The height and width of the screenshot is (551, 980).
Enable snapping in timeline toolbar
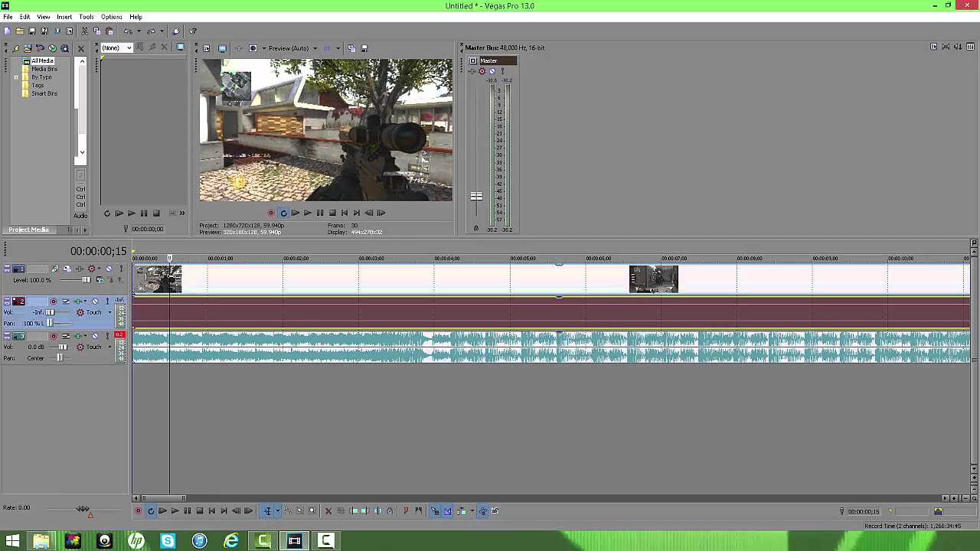pos(435,510)
